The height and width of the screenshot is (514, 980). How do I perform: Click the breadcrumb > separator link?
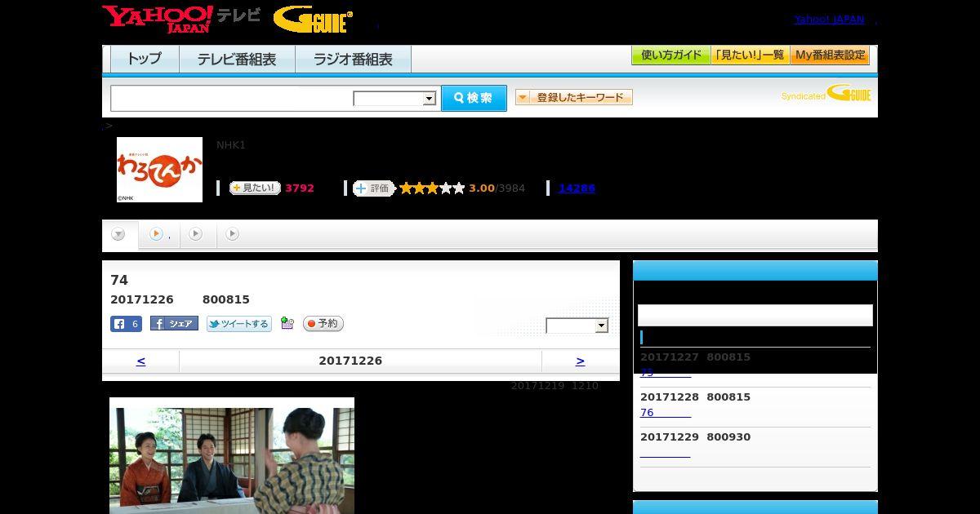pyautogui.click(x=108, y=126)
